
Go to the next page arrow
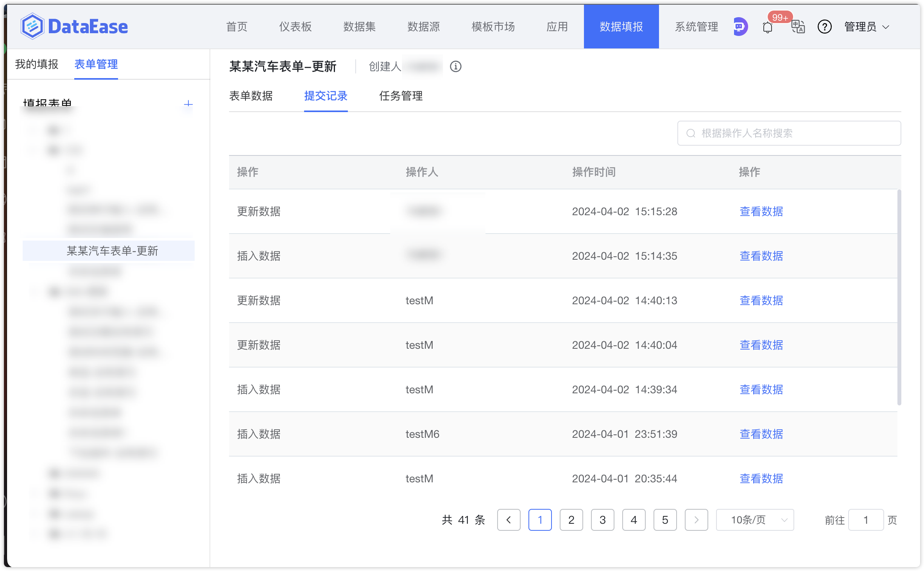(x=696, y=520)
